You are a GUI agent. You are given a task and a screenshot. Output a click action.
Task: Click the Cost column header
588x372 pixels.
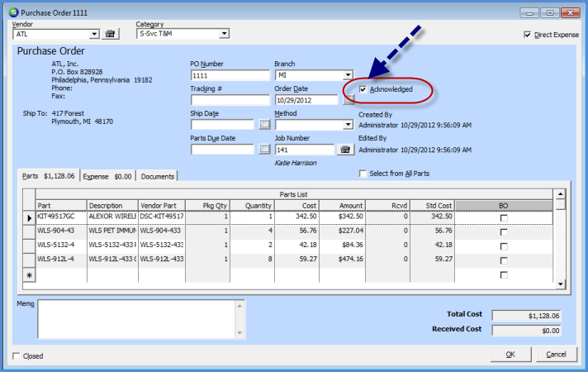click(x=296, y=206)
